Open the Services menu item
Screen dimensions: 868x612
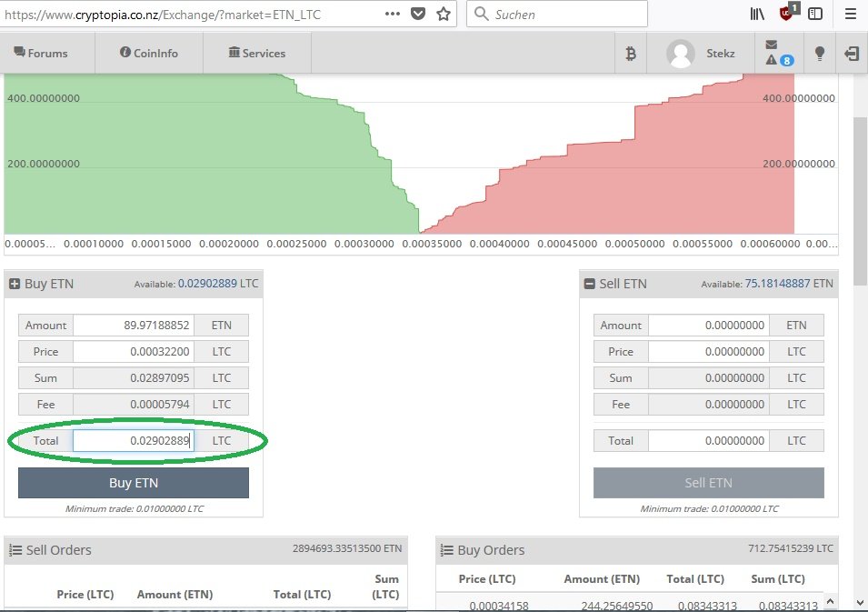(x=257, y=53)
